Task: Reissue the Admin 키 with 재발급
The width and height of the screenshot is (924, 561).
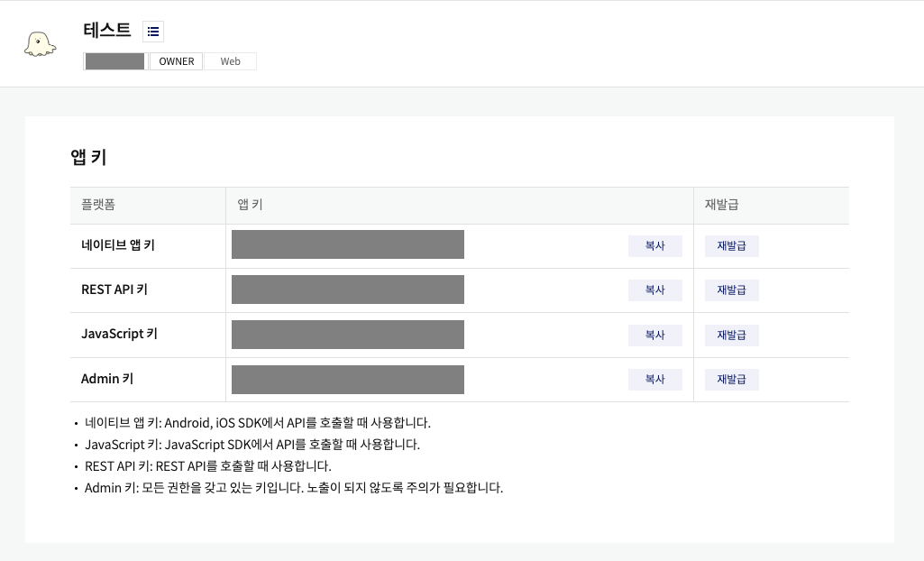Action: [731, 379]
